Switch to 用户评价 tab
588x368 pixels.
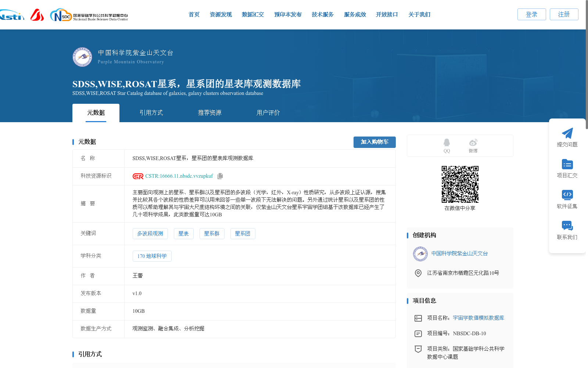[x=268, y=113]
